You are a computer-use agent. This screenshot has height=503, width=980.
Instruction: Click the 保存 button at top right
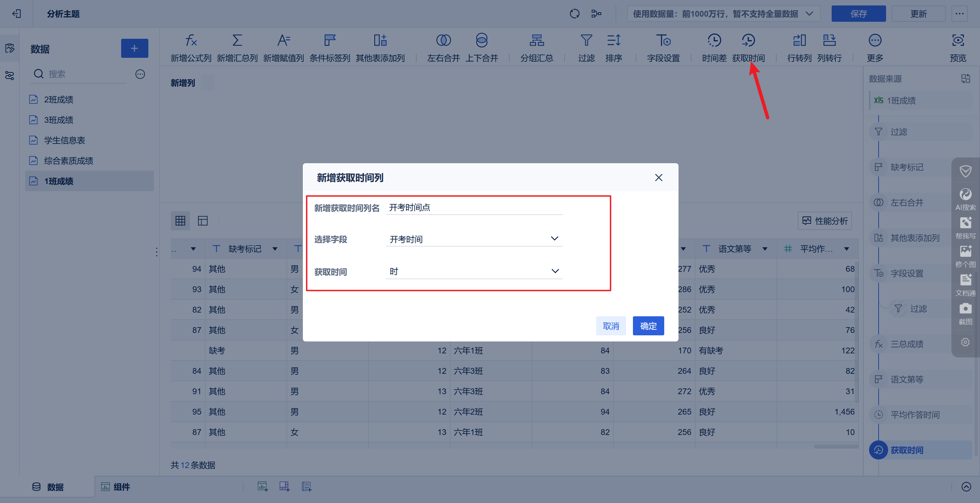pos(859,14)
